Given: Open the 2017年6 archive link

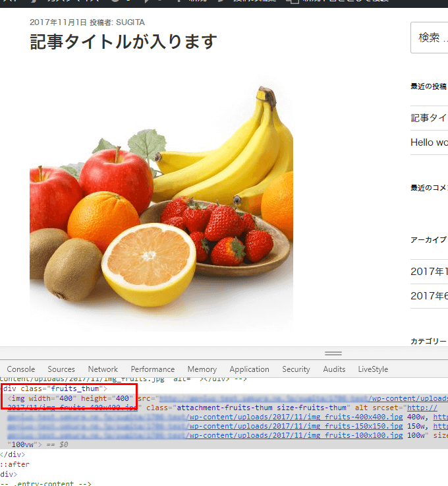Looking at the screenshot, I should point(429,296).
